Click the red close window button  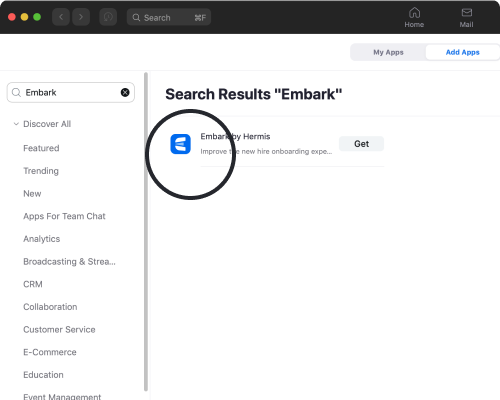[12, 17]
